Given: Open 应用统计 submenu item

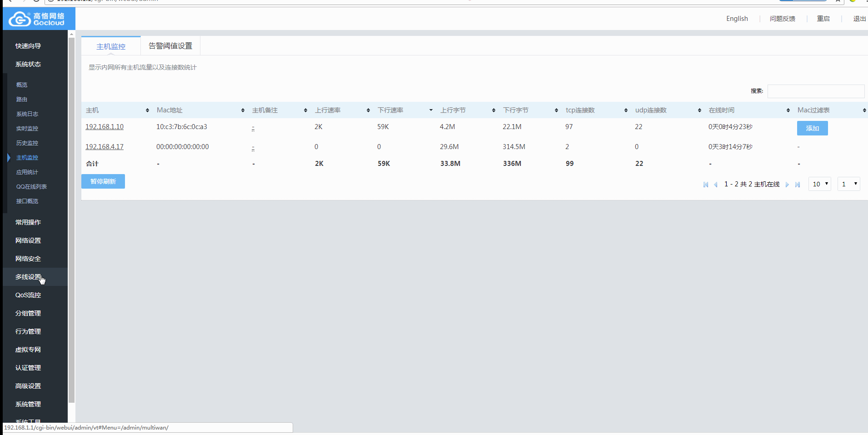Looking at the screenshot, I should coord(27,172).
